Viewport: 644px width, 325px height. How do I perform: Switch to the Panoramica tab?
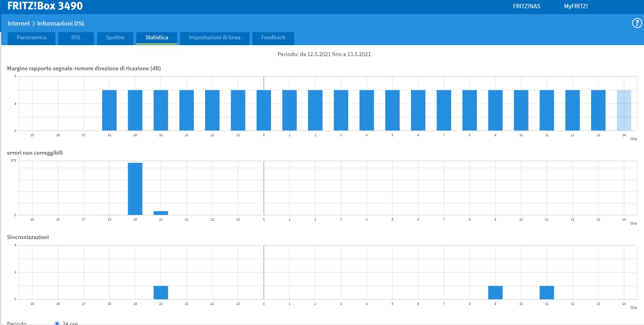[x=31, y=38]
